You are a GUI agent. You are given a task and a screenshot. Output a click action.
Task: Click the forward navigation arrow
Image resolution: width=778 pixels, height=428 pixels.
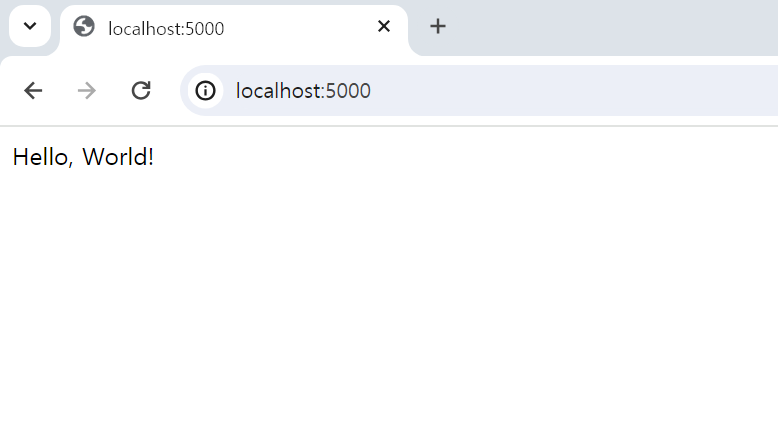pos(87,91)
